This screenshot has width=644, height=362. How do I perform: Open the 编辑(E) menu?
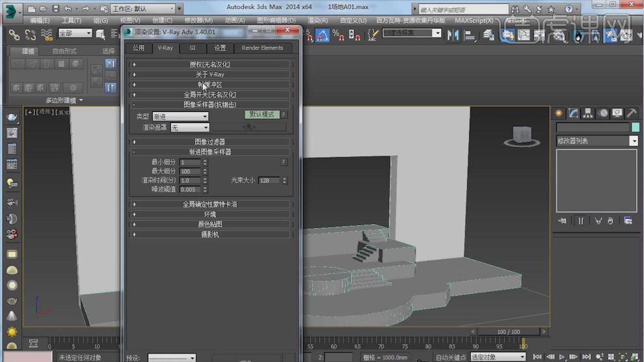point(40,20)
